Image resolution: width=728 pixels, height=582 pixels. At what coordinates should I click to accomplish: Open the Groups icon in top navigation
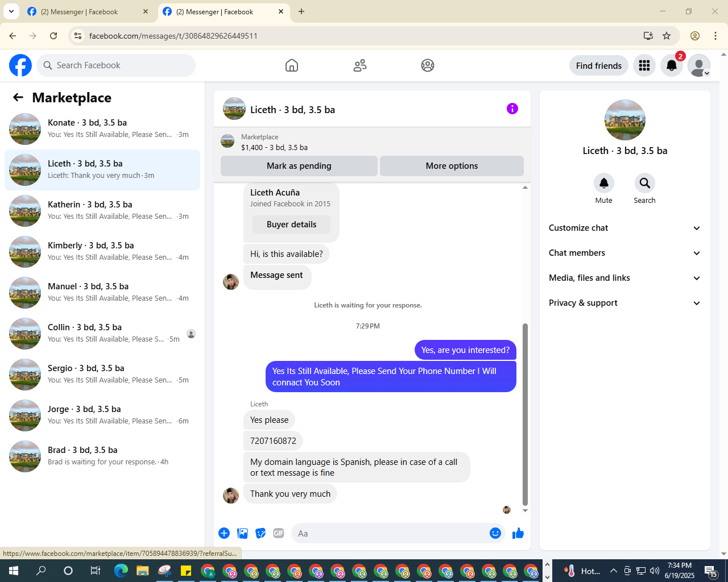click(428, 65)
